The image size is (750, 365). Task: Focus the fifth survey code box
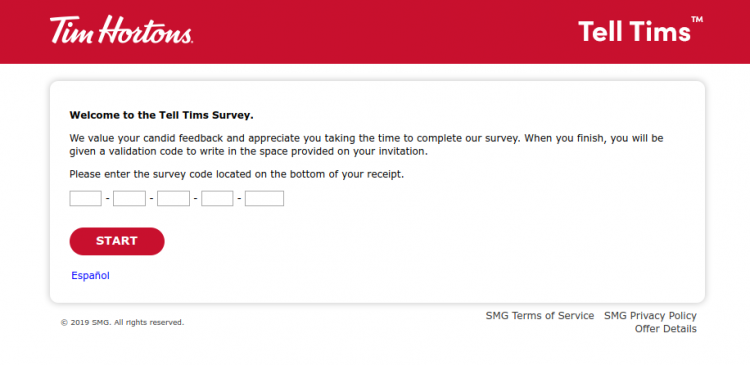(265, 199)
